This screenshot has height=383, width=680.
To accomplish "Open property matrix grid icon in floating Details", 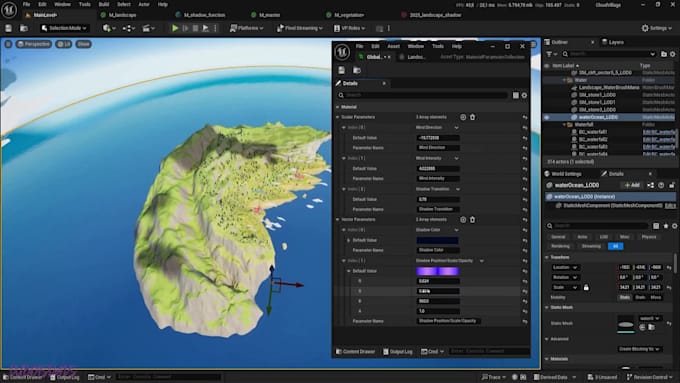I will (x=516, y=95).
